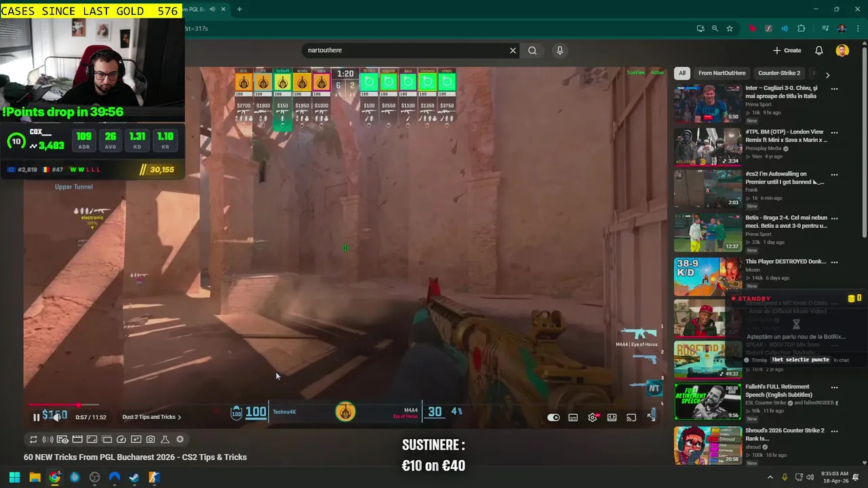The width and height of the screenshot is (868, 488).
Task: Pause the YouTube video
Action: coord(36,418)
